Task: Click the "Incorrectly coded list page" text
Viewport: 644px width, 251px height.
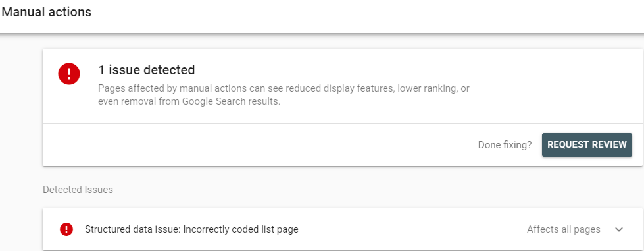Action: [x=241, y=229]
